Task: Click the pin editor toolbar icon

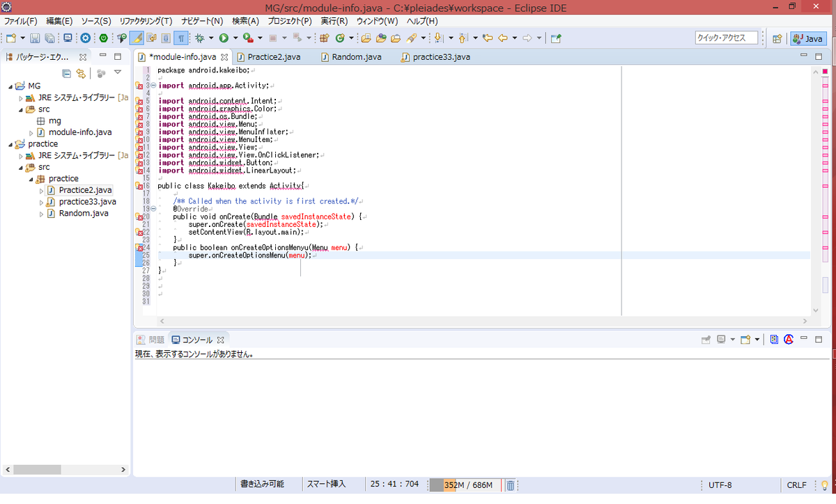Action: 555,38
